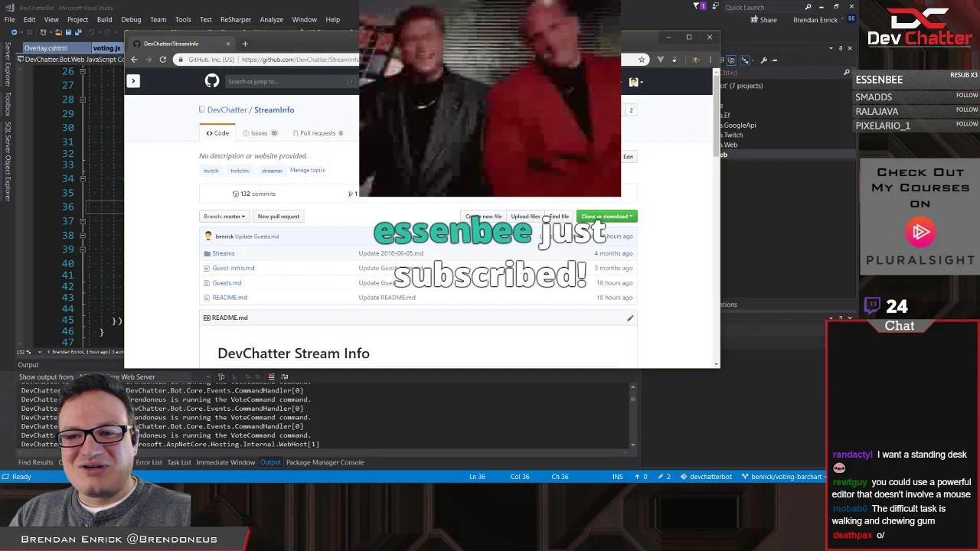Click the GitHub search box
The image size is (980, 551).
291,81
